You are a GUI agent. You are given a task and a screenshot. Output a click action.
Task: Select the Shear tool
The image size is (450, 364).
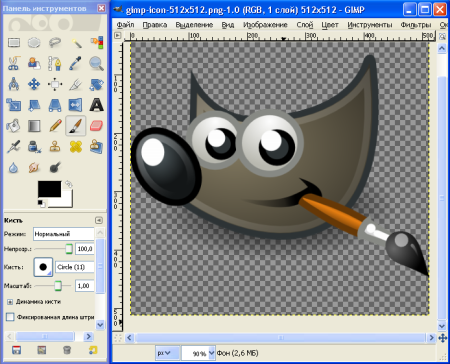click(x=34, y=105)
